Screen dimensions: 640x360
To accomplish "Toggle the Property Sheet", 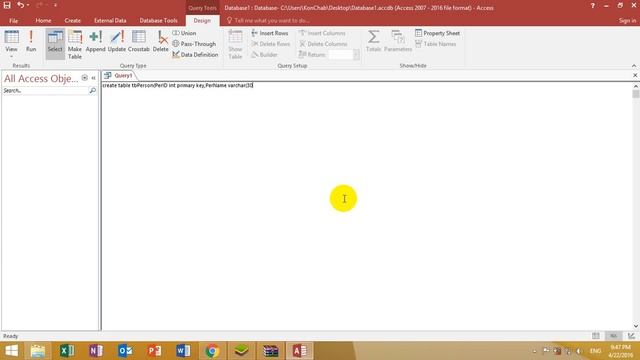I will click(x=437, y=33).
